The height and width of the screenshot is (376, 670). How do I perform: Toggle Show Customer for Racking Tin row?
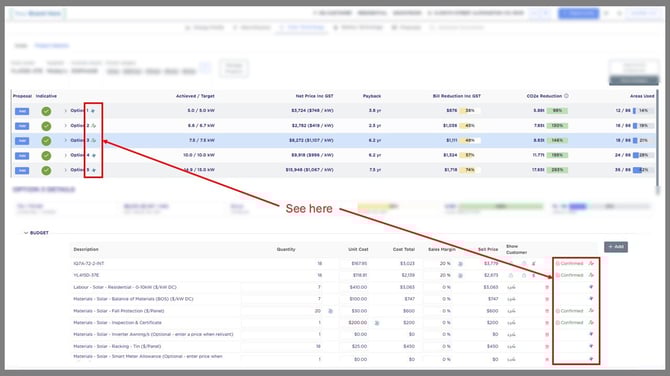coord(511,347)
